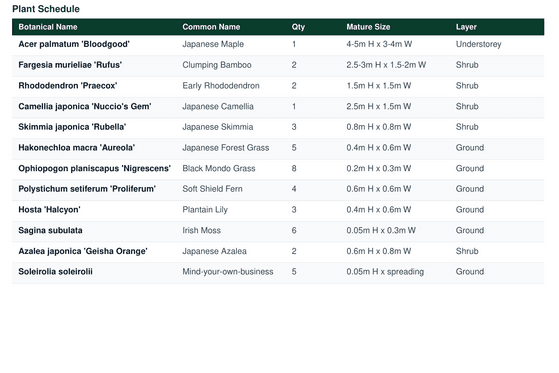This screenshot has height=373, width=559.
Task: Click the Clumping Bamboo common name
Action: pos(217,65)
